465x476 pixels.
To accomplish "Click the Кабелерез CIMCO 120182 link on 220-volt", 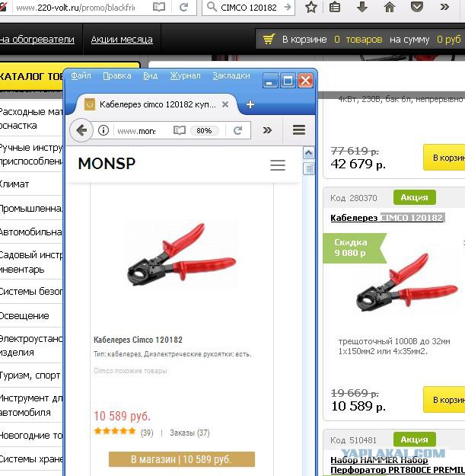I will point(387,218).
